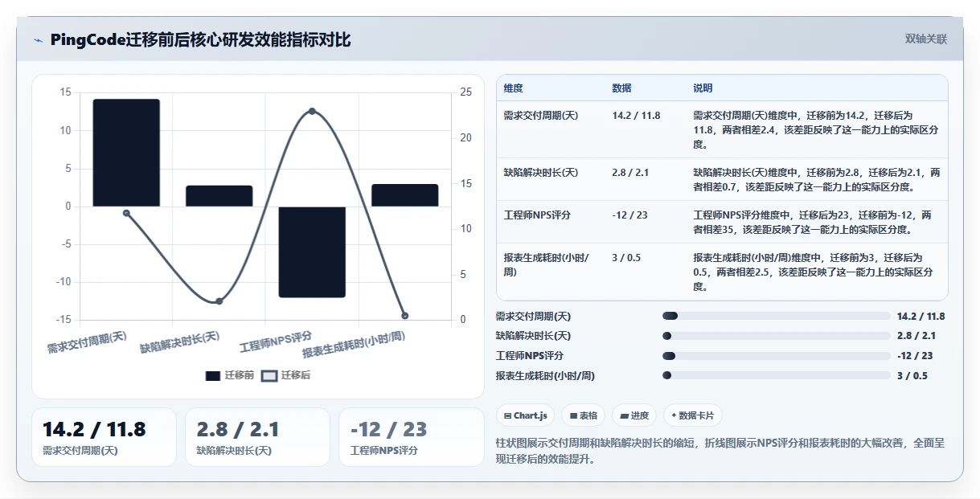
Task: Click the line point for 需求交付周期(天)
Action: pyautogui.click(x=126, y=213)
